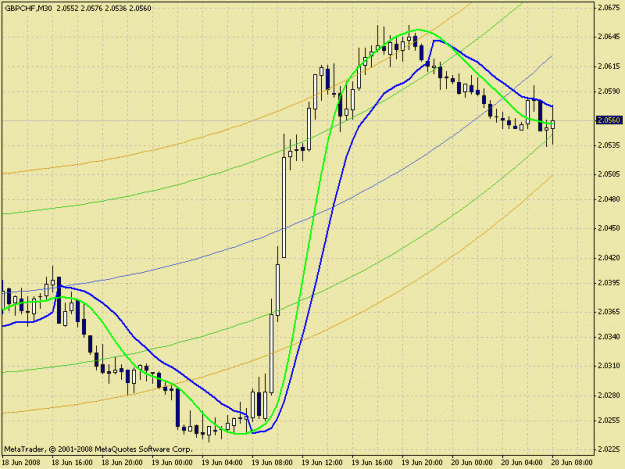Click the 2.0505 price axis label
This screenshot has height=469, width=625.
coord(609,174)
